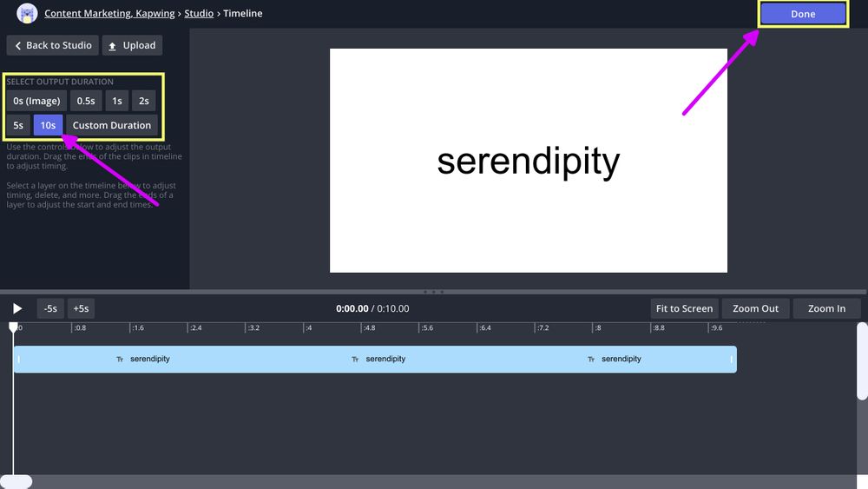Click the Kapwing cat logo icon
The width and height of the screenshot is (868, 489).
27,14
